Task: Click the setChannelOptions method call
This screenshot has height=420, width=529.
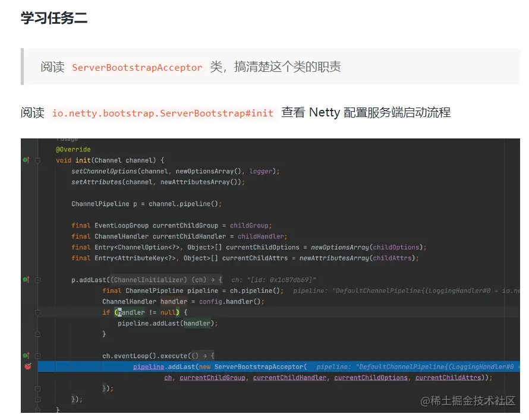Action: [104, 171]
